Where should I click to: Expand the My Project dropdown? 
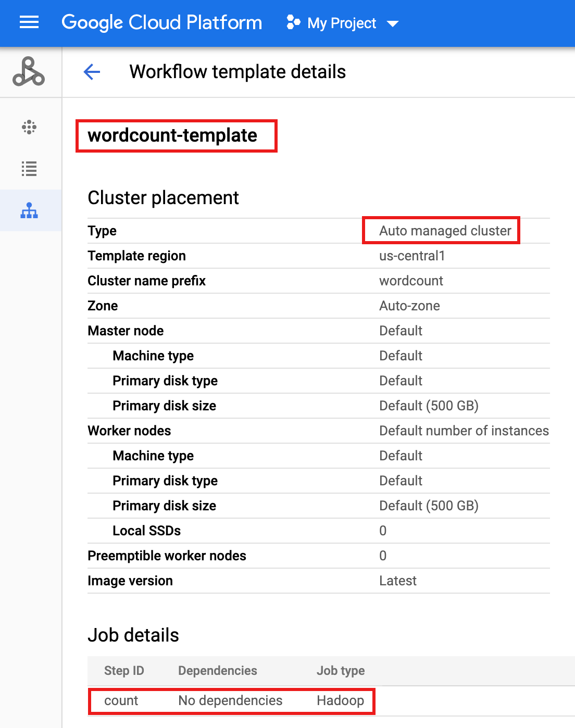pyautogui.click(x=394, y=23)
